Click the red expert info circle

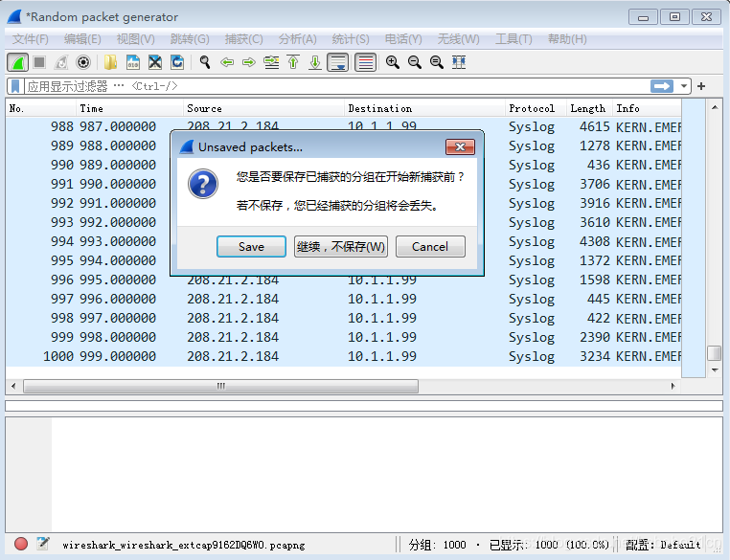(21, 544)
